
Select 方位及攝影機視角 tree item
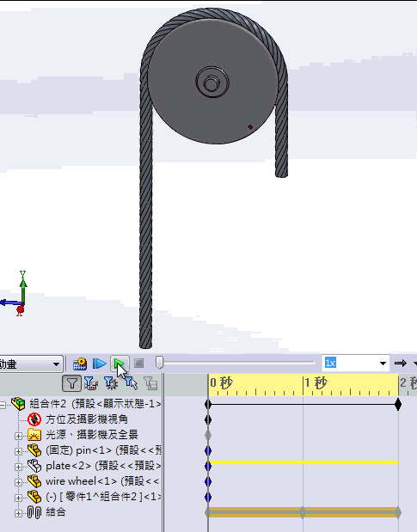[x=87, y=419]
